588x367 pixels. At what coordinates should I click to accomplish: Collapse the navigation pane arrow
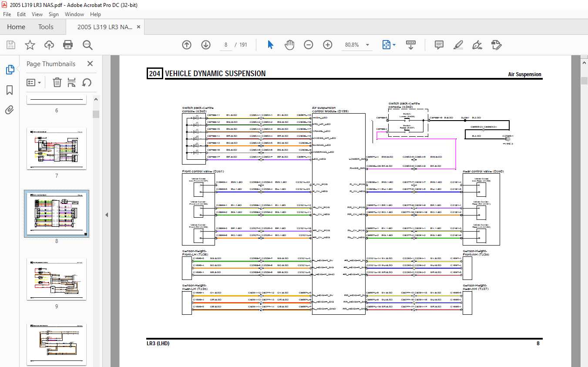pos(107,215)
